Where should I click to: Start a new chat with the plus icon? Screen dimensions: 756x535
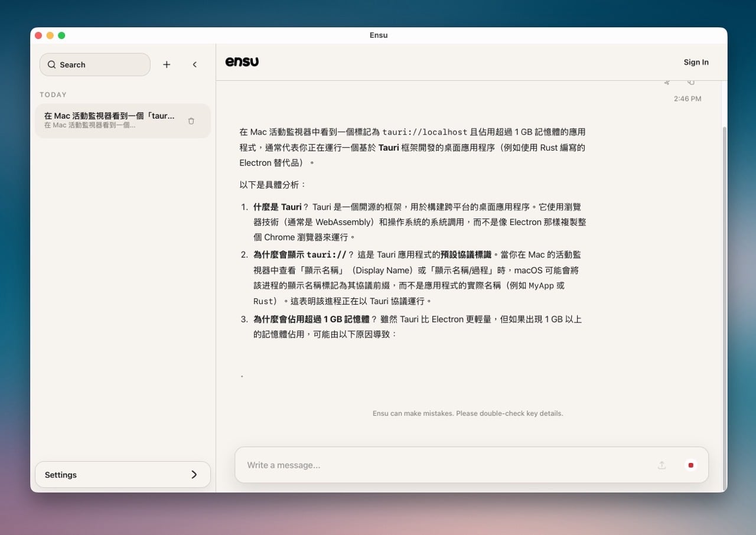click(167, 65)
